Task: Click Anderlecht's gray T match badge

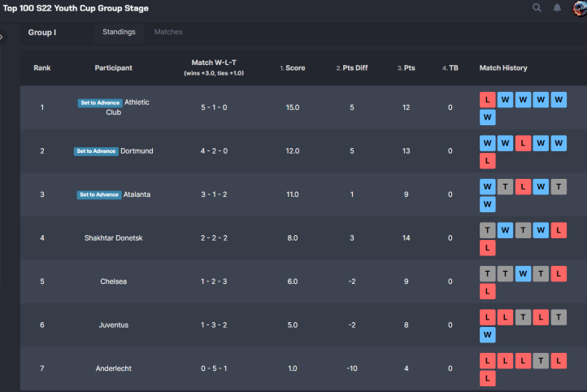Action: click(x=541, y=360)
